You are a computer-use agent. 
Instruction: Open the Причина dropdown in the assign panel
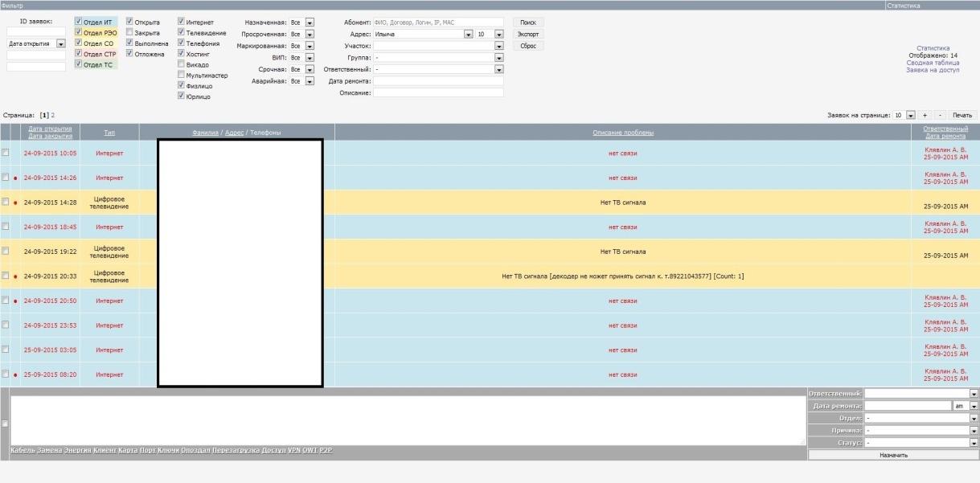921,431
